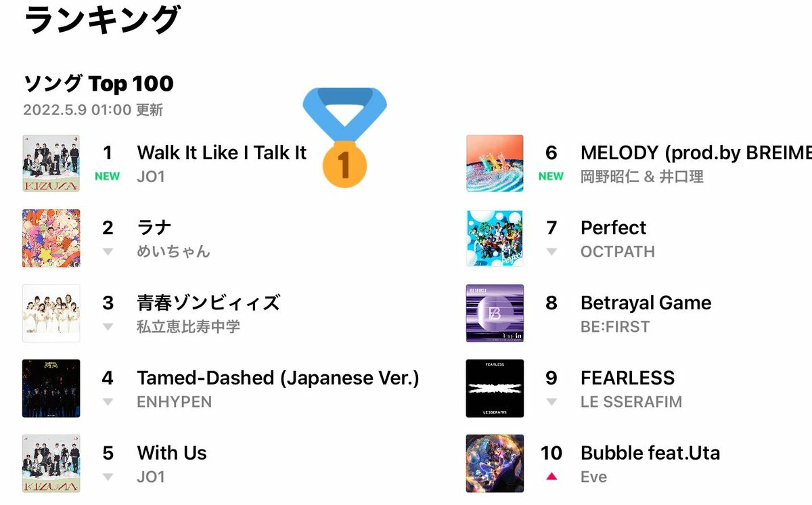812x505 pixels.
Task: Open the ラナ album cover thumbnail
Action: click(x=51, y=238)
